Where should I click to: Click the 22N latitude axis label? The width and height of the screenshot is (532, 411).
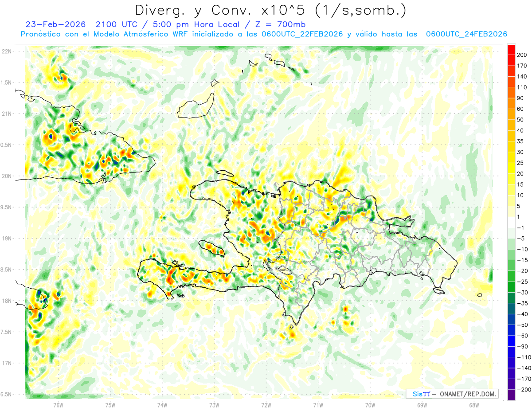tap(7, 51)
